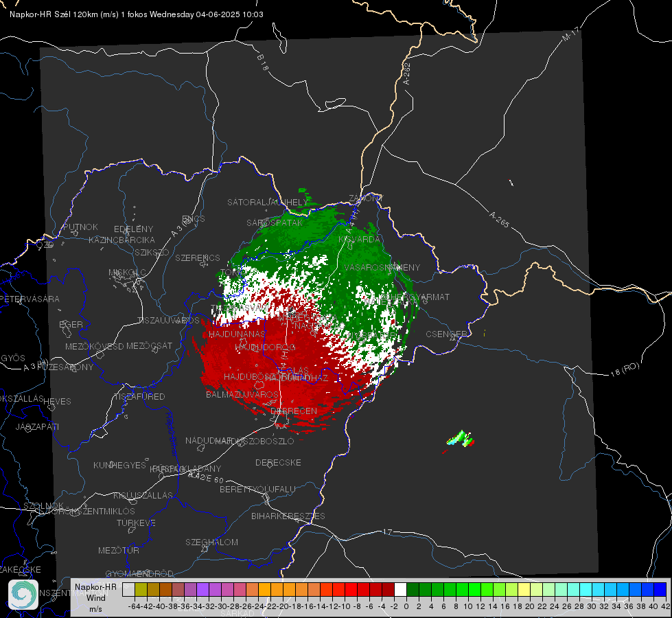Click the M-17 road label
This screenshot has height=618, width=672.
[x=570, y=34]
